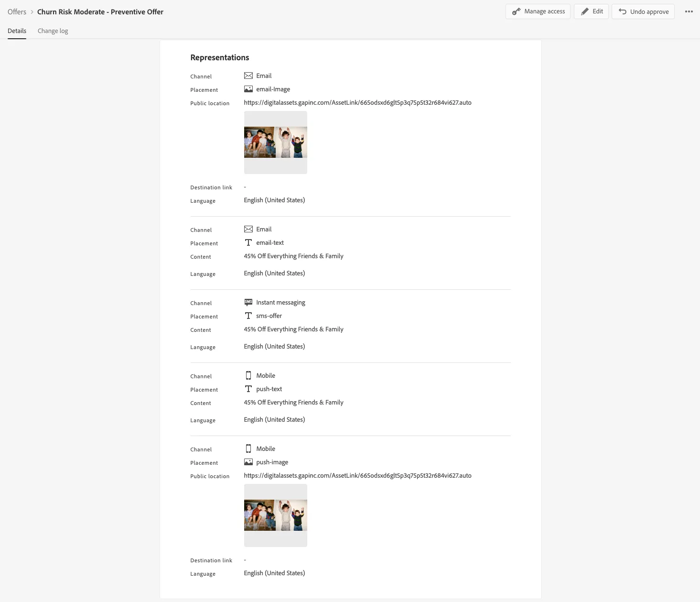
Task: Click the 'push-image' placement label
Action: tap(272, 462)
